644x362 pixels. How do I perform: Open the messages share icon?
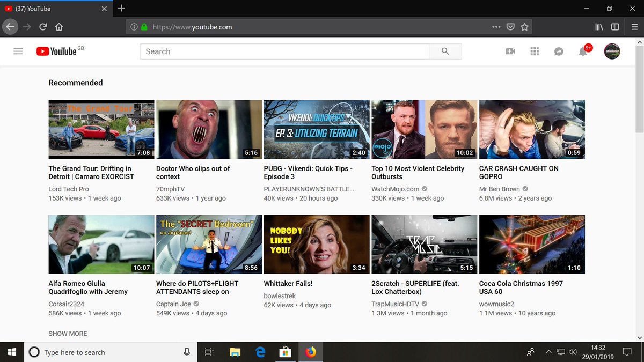pyautogui.click(x=559, y=51)
